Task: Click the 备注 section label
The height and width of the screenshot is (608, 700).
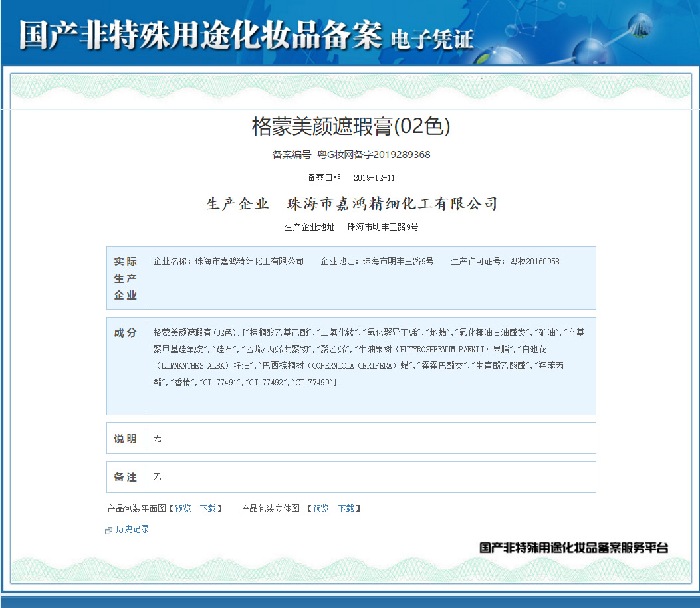Action: point(126,477)
